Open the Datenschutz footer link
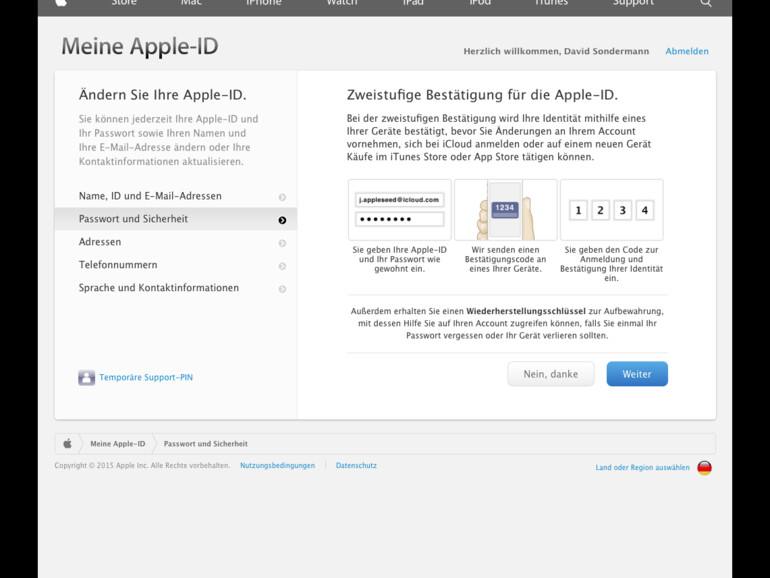 click(356, 466)
